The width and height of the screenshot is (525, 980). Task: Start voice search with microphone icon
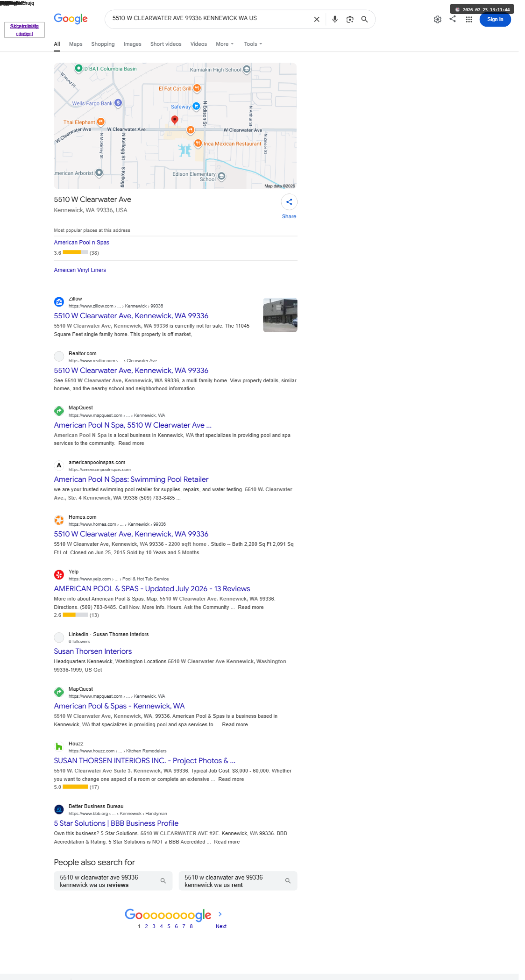coord(335,19)
